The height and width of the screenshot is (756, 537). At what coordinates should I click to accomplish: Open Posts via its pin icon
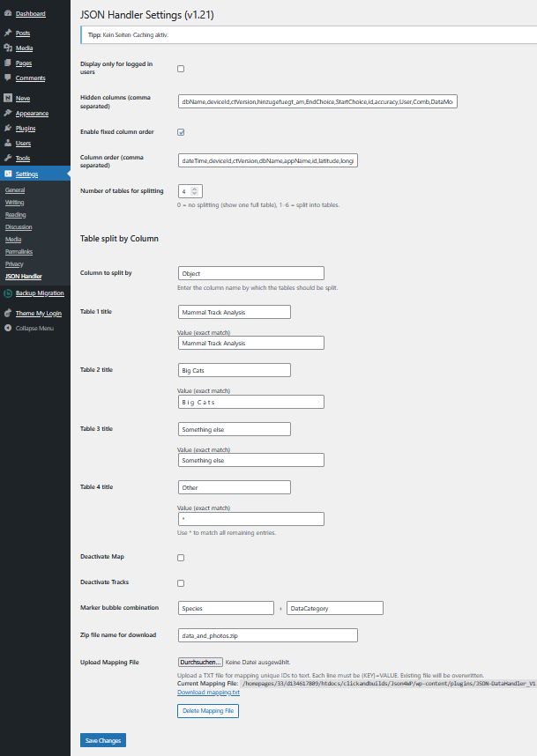8,33
